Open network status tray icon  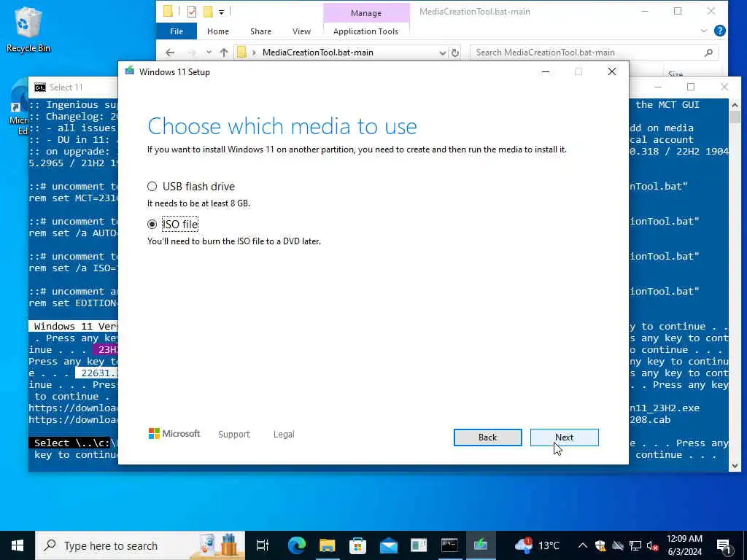[635, 545]
